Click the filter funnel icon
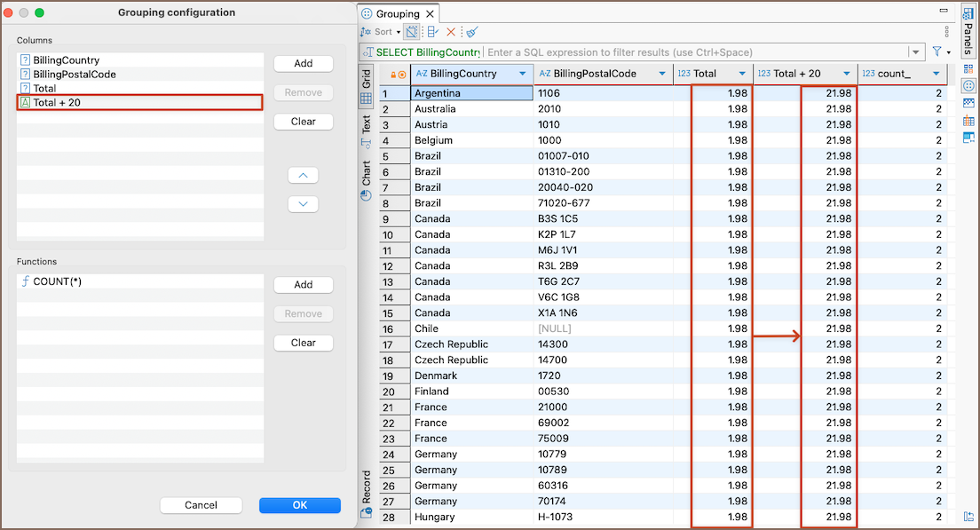Screen dimensions: 980x530 [x=937, y=52]
